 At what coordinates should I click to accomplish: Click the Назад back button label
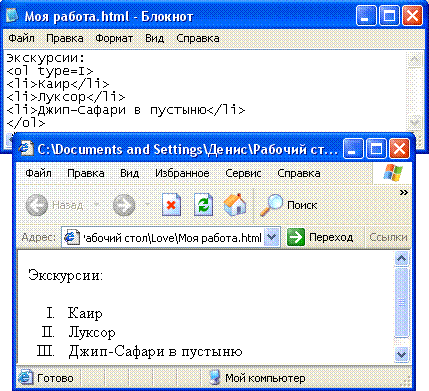coord(67,205)
